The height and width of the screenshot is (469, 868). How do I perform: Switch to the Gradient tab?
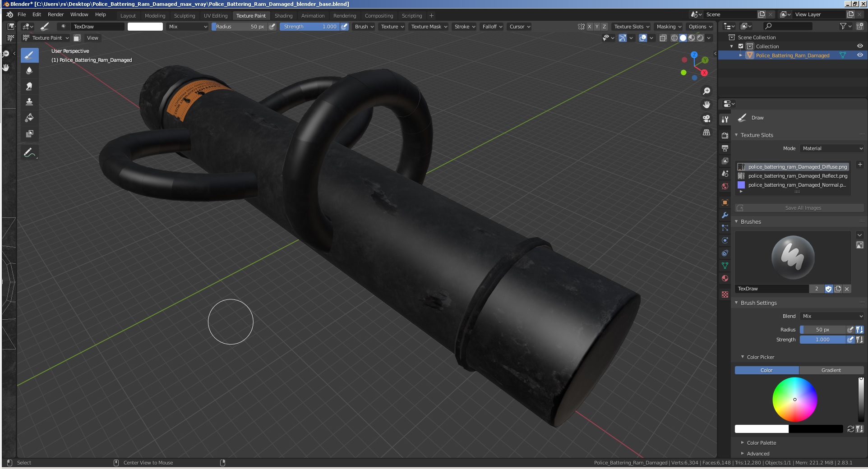click(831, 370)
